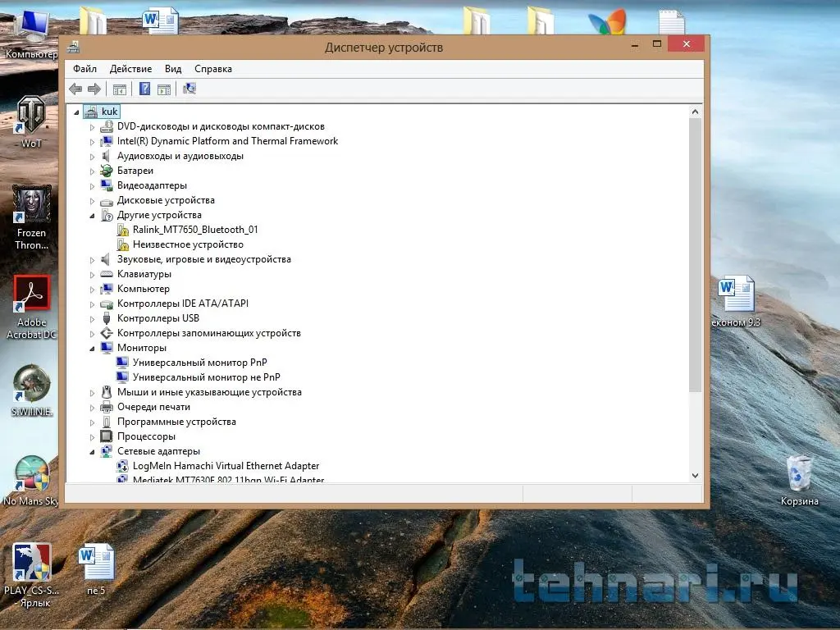The width and height of the screenshot is (840, 630).
Task: Select Контроллеры запоминающих устройств row
Action: [x=209, y=333]
